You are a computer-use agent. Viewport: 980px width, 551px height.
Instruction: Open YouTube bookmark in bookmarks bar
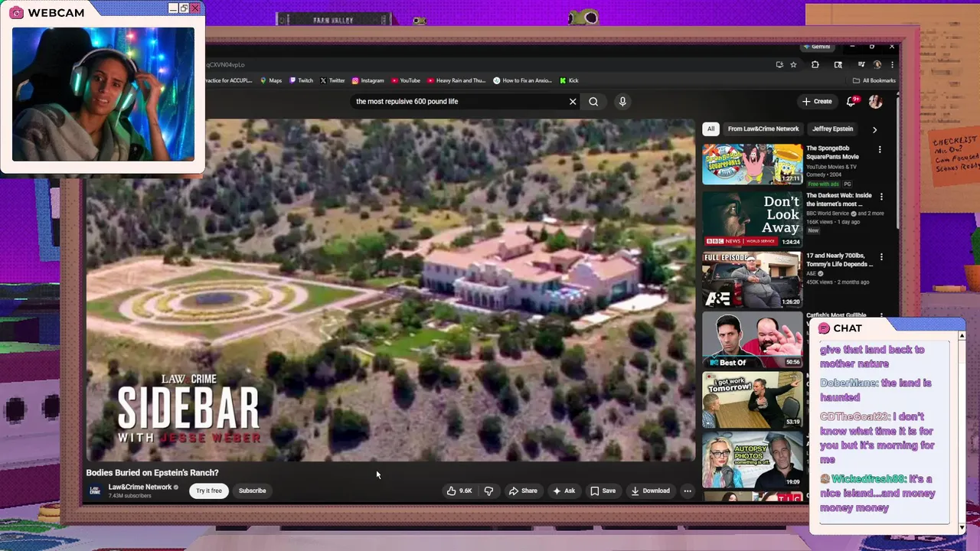[x=406, y=80]
